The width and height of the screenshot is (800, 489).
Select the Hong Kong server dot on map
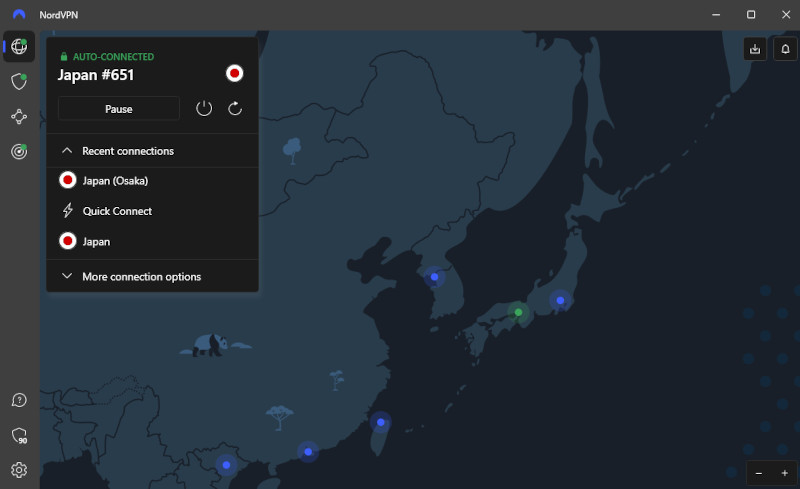click(308, 452)
